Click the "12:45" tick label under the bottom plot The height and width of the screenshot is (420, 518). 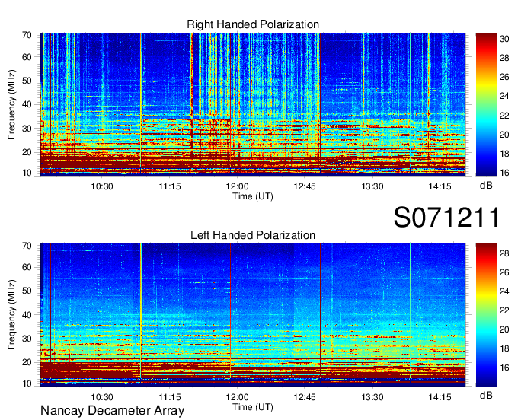pos(305,397)
